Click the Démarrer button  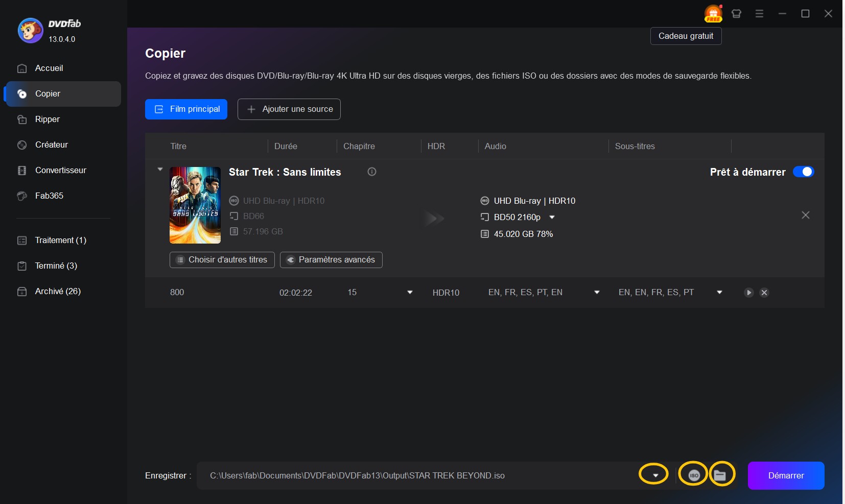click(785, 475)
